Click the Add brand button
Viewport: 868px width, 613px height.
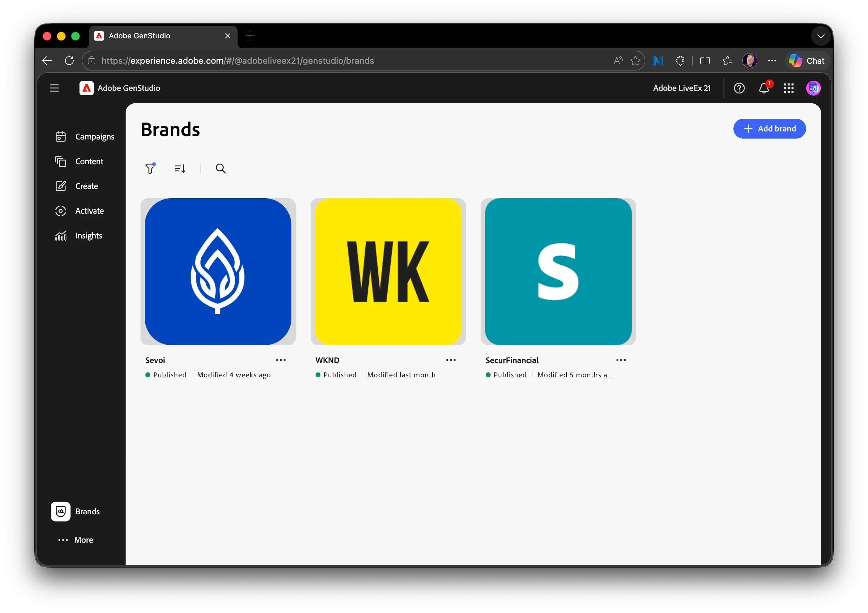(x=769, y=128)
